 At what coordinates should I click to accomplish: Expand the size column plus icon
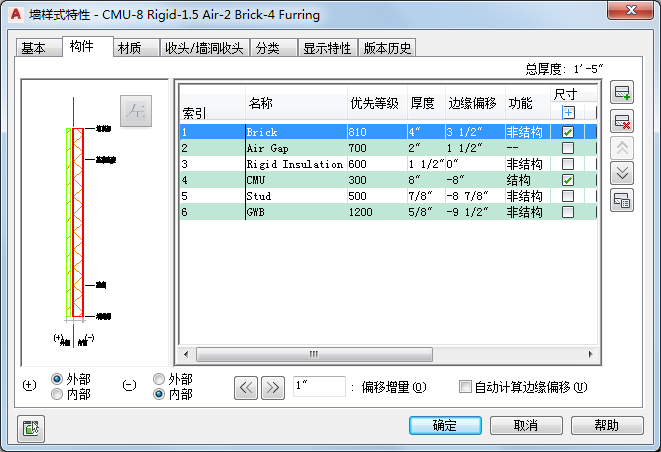[x=568, y=113]
